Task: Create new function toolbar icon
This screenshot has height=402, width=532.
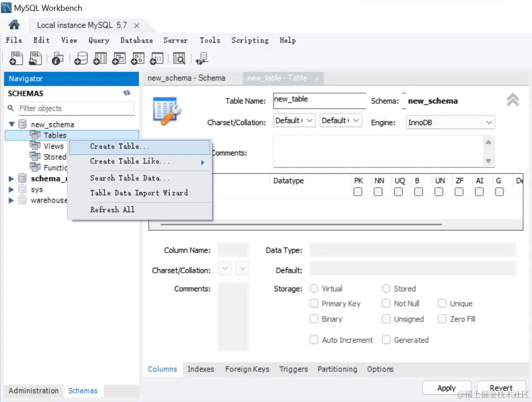Action: pos(157,59)
